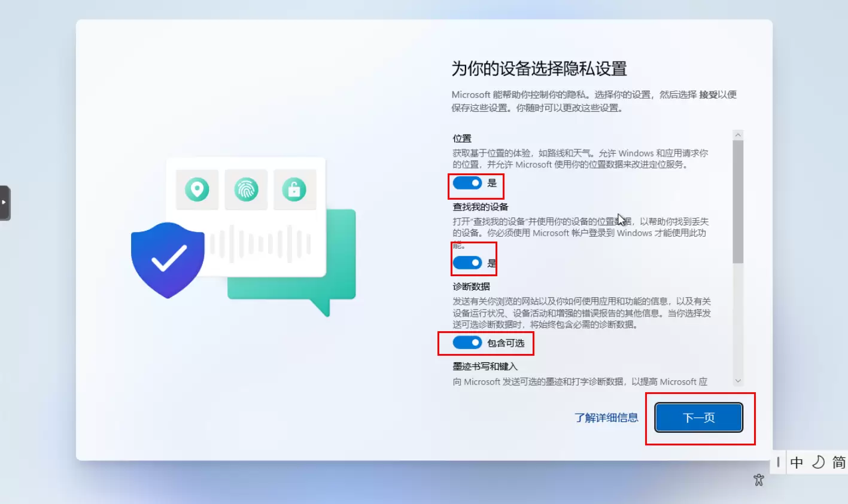Click the fingerprint icon in illustration

[x=246, y=190]
